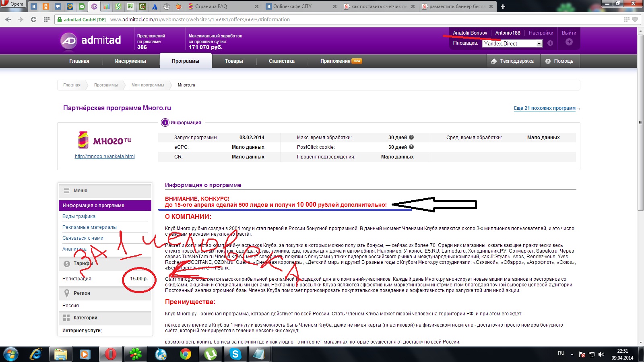This screenshot has width=644, height=362.
Task: Click the Мои программы breadcrumb link
Action: click(148, 85)
